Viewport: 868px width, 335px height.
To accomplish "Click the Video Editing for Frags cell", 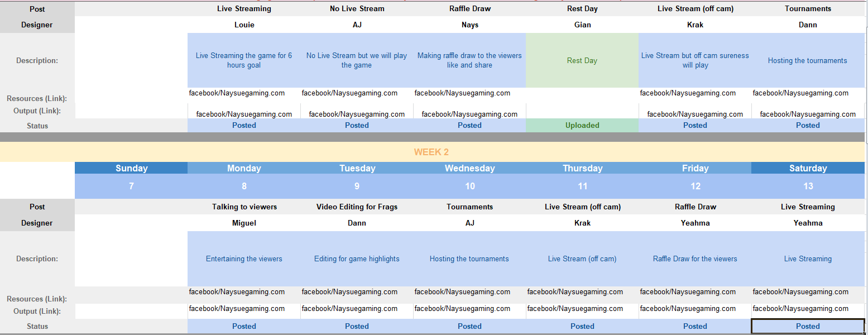I will click(x=357, y=207).
